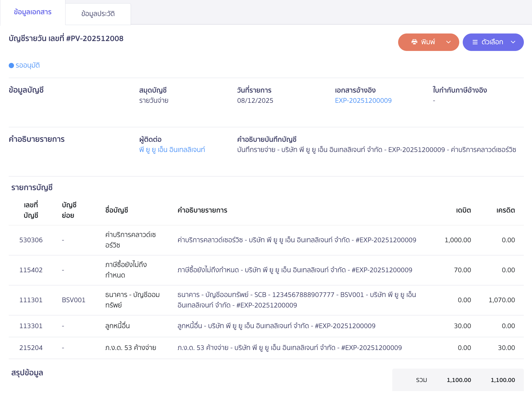Click sub-account BSV001 cell

[x=74, y=300]
